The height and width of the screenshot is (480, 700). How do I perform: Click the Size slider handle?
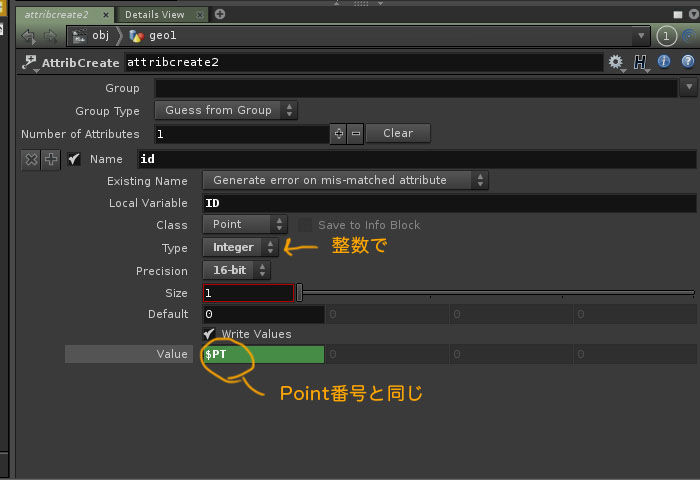pyautogui.click(x=299, y=293)
